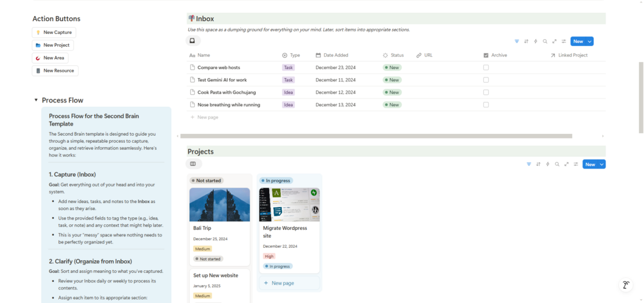644x303 pixels.
Task: Open the New status tag for Test Gemini AI for work
Action: point(392,80)
